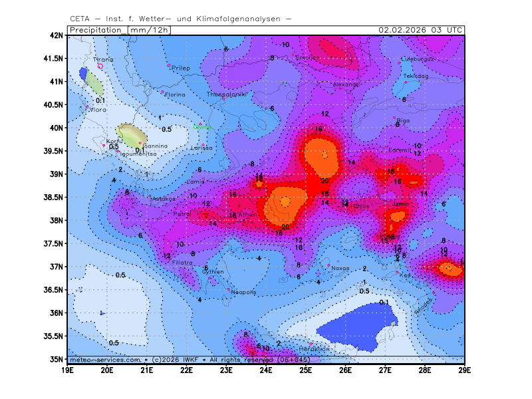Screen dimensions: 532x399
Task: Select the Larissa city marker
Action: [203, 144]
